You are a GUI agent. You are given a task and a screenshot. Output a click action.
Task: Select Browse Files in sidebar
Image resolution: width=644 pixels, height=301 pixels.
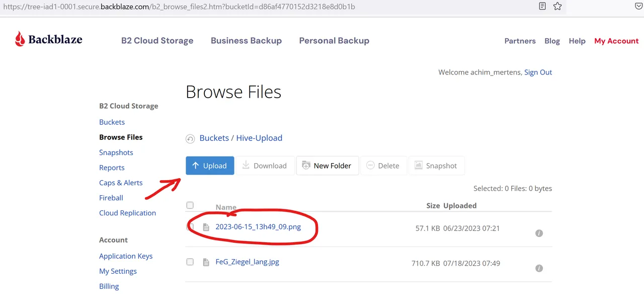tap(121, 137)
